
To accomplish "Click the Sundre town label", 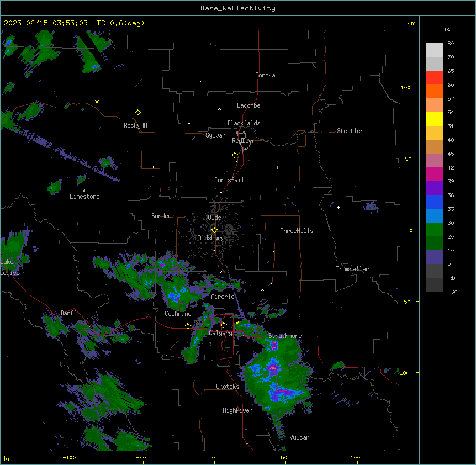I will click(x=161, y=216).
